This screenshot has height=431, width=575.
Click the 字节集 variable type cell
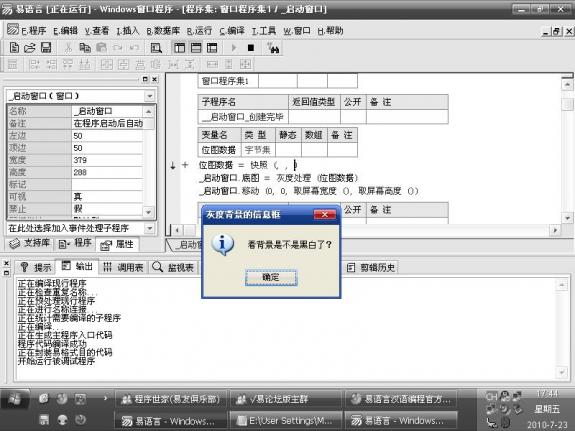tap(258, 150)
